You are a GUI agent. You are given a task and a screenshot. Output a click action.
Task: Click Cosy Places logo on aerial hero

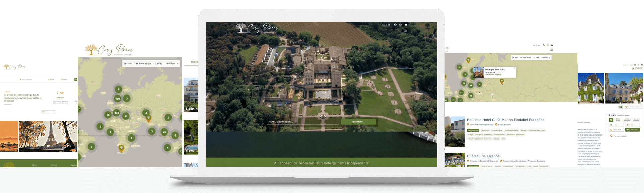[257, 28]
